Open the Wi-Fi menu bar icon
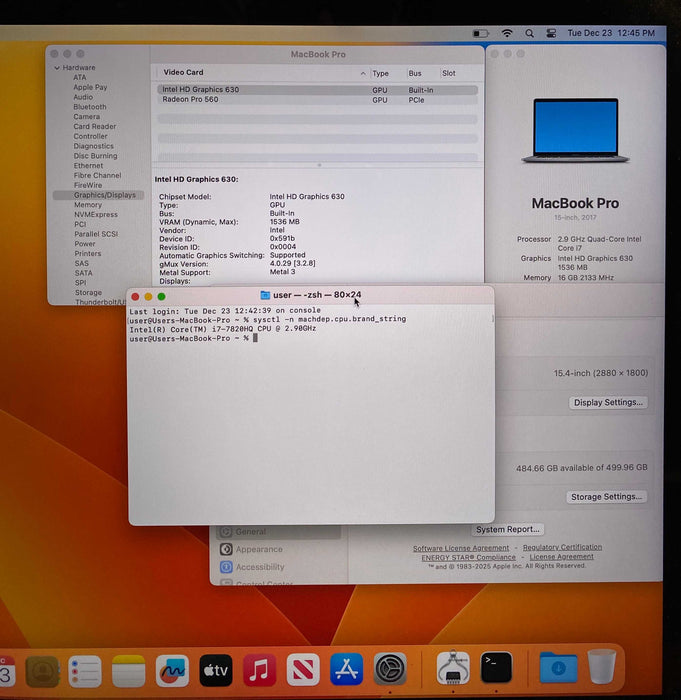The height and width of the screenshot is (700, 681). point(507,33)
